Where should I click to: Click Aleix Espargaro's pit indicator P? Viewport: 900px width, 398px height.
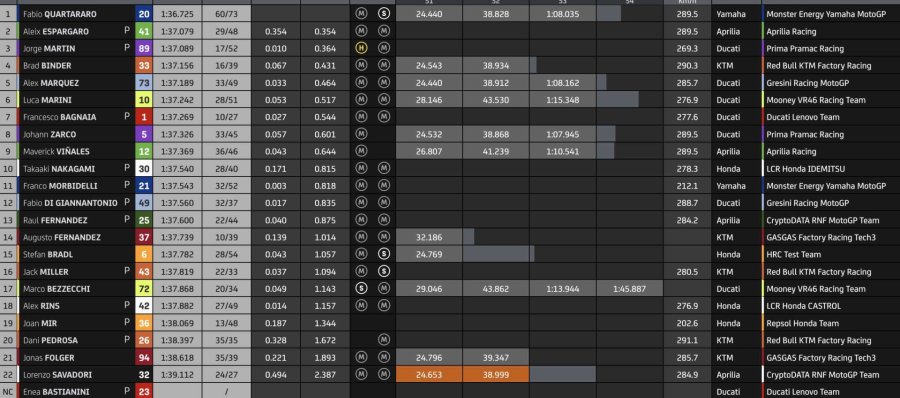coord(127,31)
